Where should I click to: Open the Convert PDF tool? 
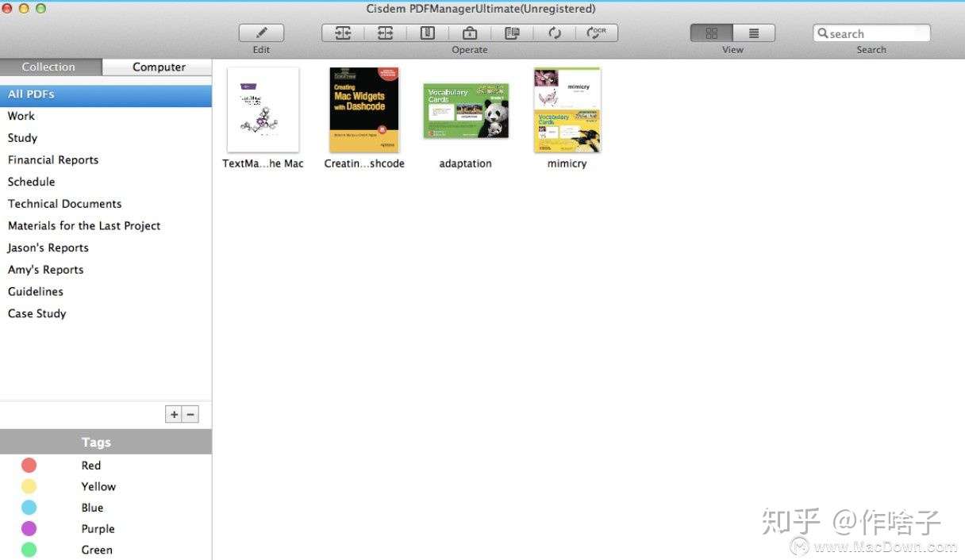[x=512, y=33]
